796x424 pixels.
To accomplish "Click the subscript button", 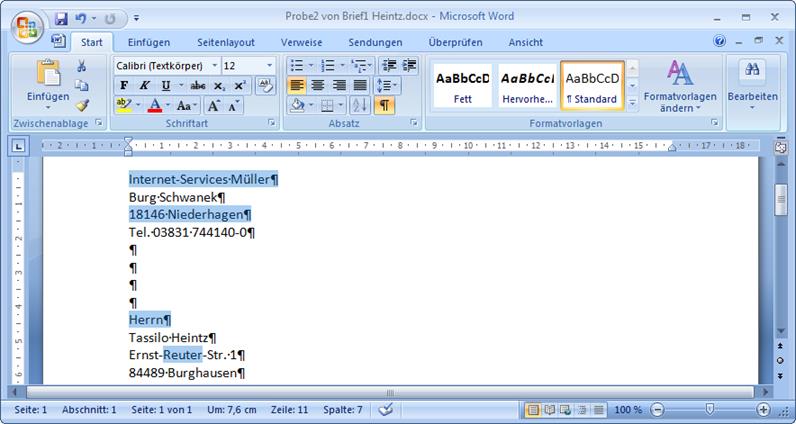I will 220,86.
